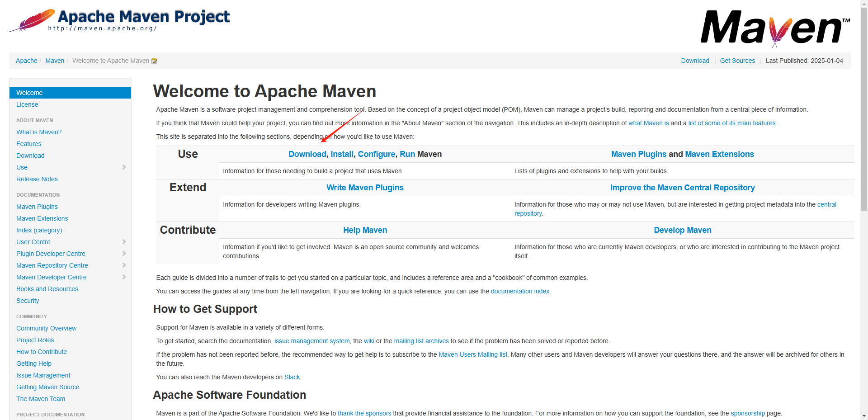Click the 'How to Get Support' heading
Image resolution: width=868 pixels, height=420 pixels.
(205, 309)
